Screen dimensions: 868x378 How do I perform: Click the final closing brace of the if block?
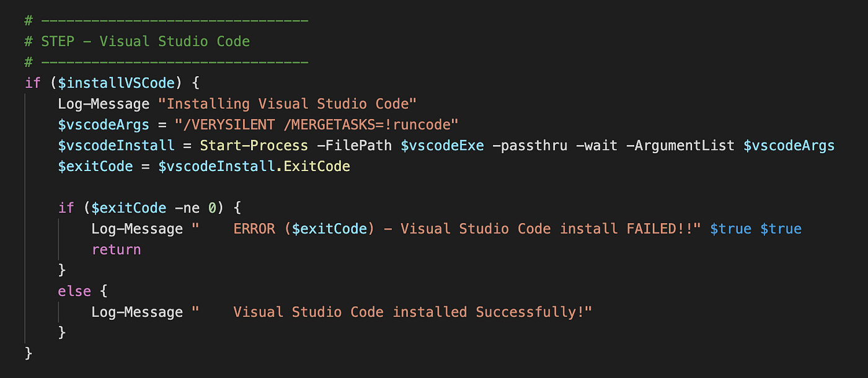(x=29, y=353)
